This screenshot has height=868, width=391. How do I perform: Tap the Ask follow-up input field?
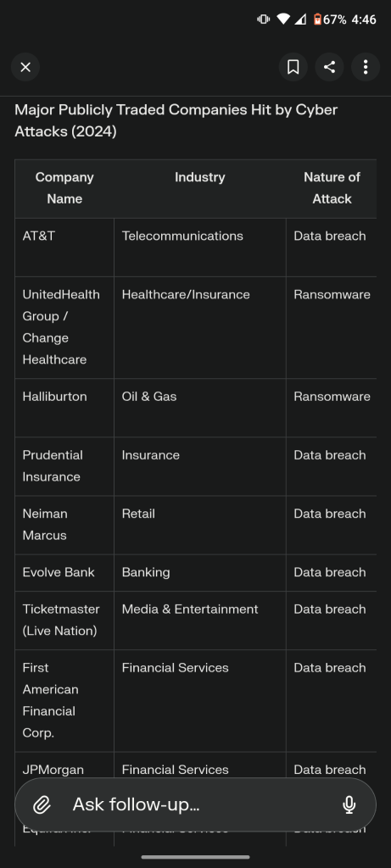click(x=195, y=804)
